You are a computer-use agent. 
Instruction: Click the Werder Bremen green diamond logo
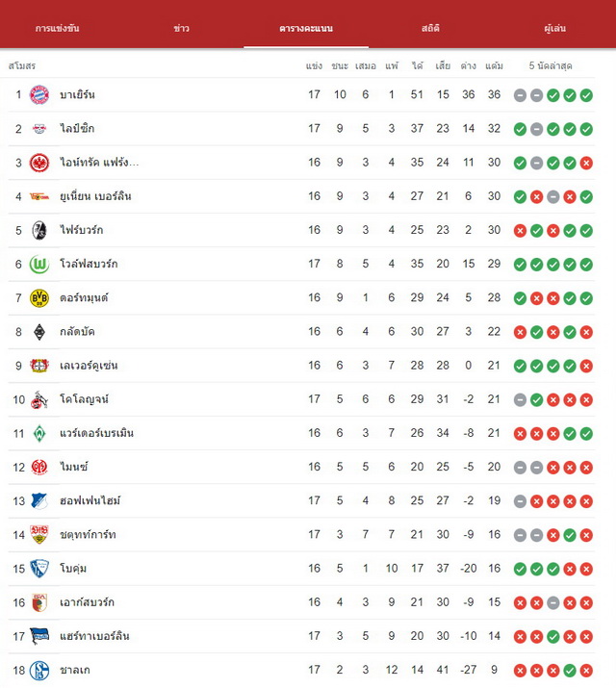(39, 434)
